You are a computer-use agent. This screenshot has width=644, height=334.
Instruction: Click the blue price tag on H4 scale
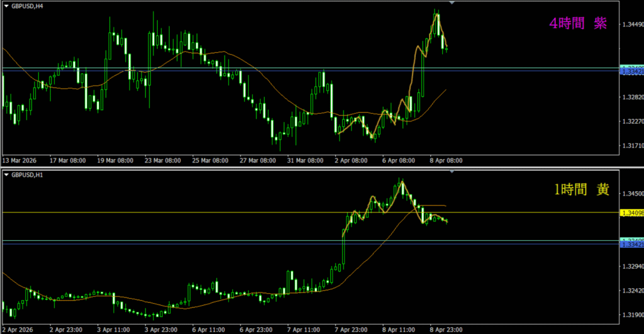click(x=631, y=72)
